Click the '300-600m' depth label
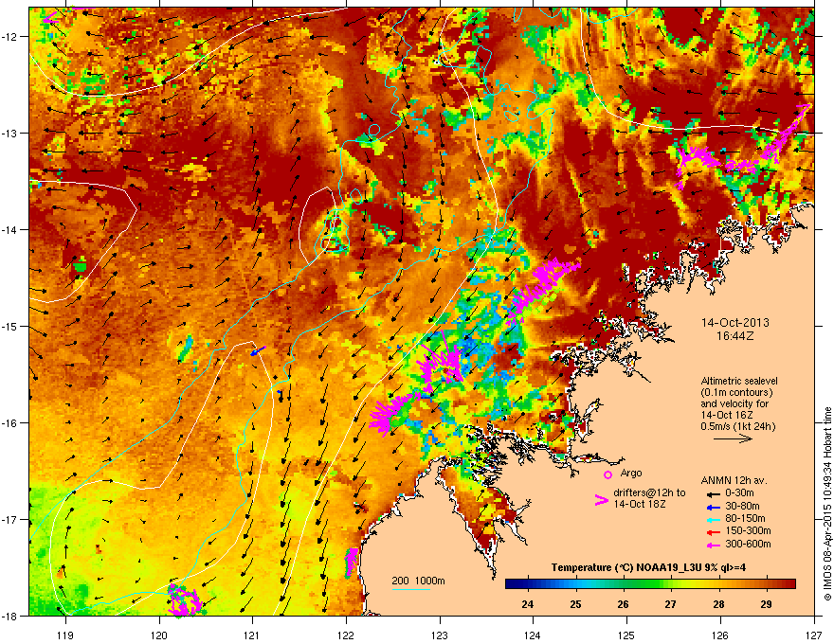Viewport: 834px width, 644px height. (748, 544)
